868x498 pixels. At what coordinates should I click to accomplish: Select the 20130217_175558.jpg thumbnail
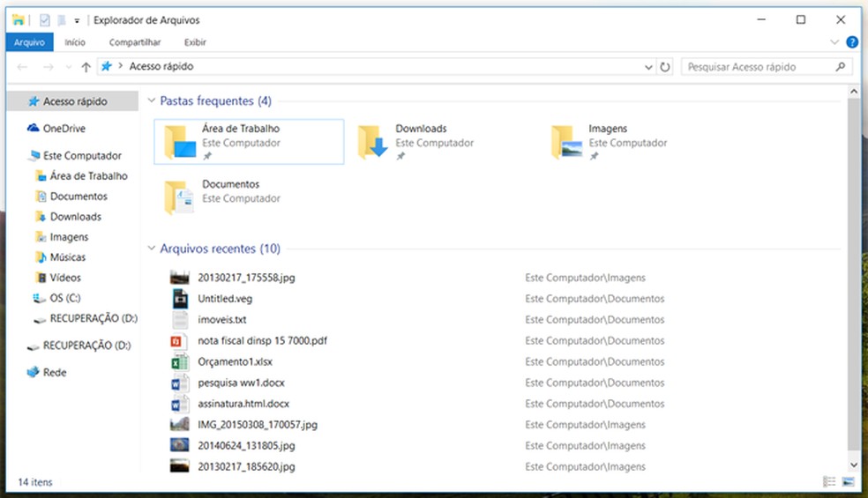pyautogui.click(x=179, y=278)
